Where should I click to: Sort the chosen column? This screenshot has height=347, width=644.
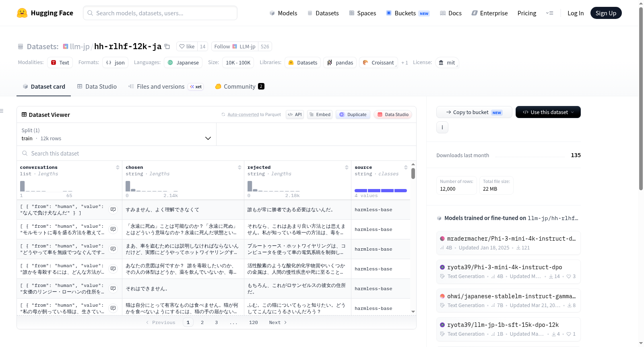pyautogui.click(x=239, y=167)
